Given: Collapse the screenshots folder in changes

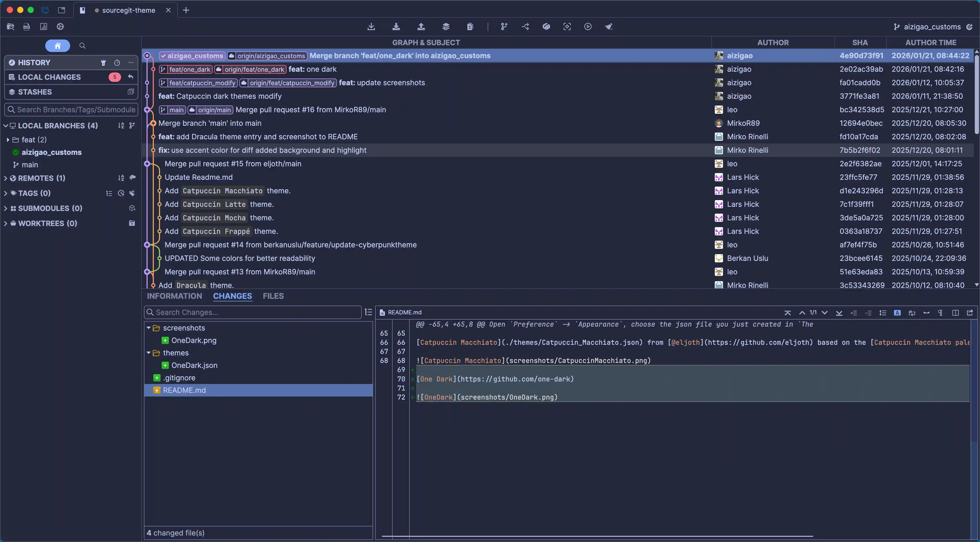Looking at the screenshot, I should click(148, 328).
